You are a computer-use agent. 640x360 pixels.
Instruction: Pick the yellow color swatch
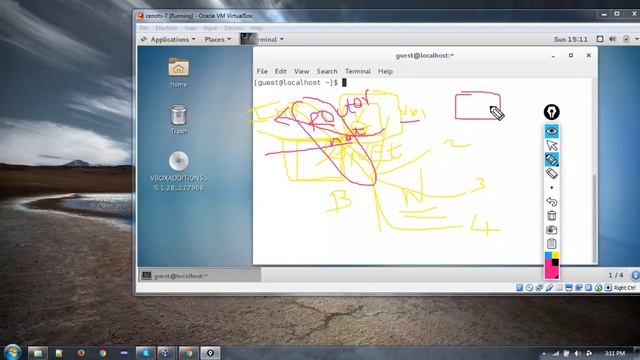[556, 256]
